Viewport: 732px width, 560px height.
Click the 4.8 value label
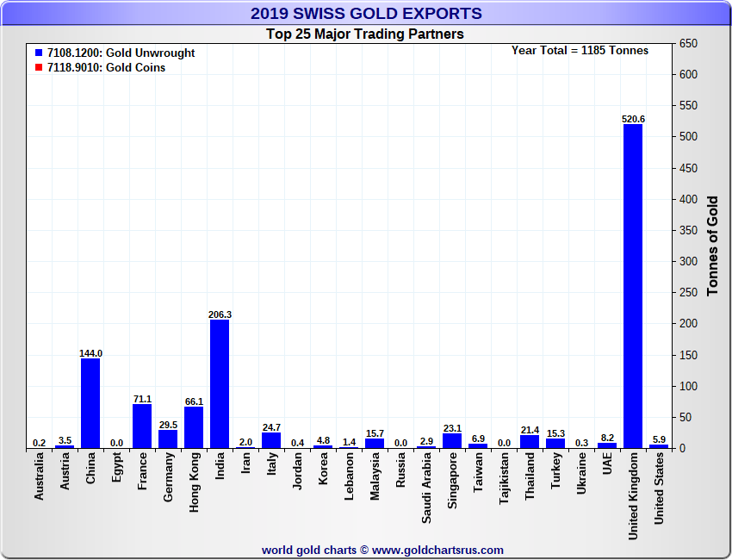pyautogui.click(x=323, y=440)
